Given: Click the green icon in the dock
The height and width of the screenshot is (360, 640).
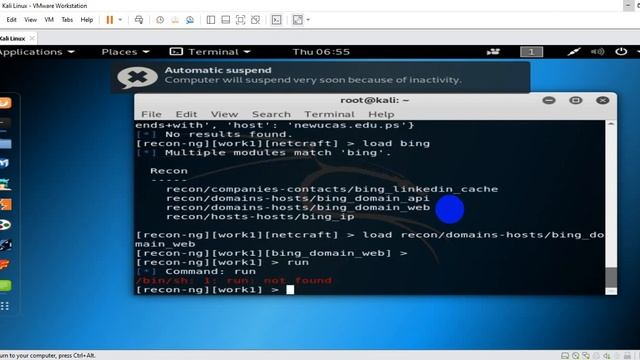Looking at the screenshot, I should click(x=5, y=286).
